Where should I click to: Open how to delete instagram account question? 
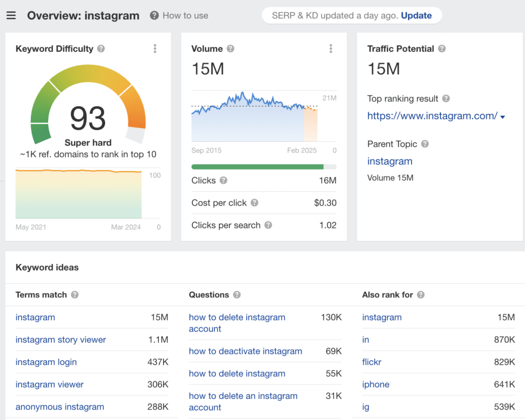237,323
